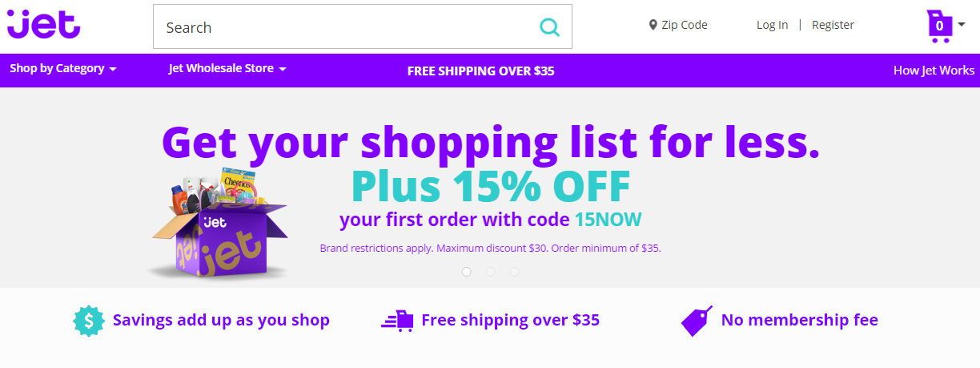Click the no membership fee tag icon
The image size is (980, 368).
click(x=697, y=321)
